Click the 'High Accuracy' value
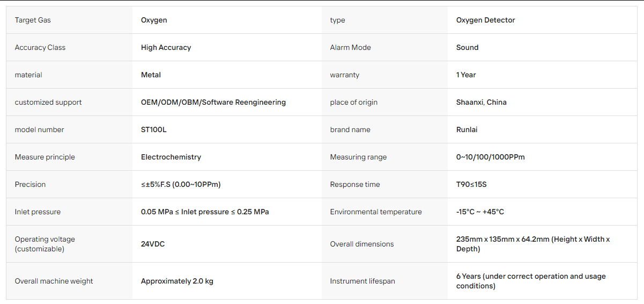This screenshot has height=304, width=644. [x=166, y=47]
